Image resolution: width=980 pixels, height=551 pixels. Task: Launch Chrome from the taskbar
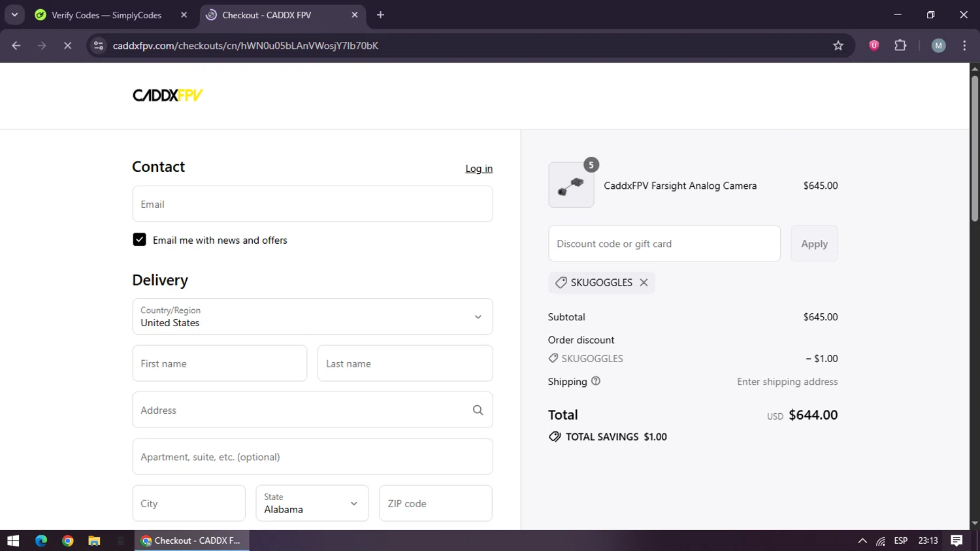[x=68, y=541]
